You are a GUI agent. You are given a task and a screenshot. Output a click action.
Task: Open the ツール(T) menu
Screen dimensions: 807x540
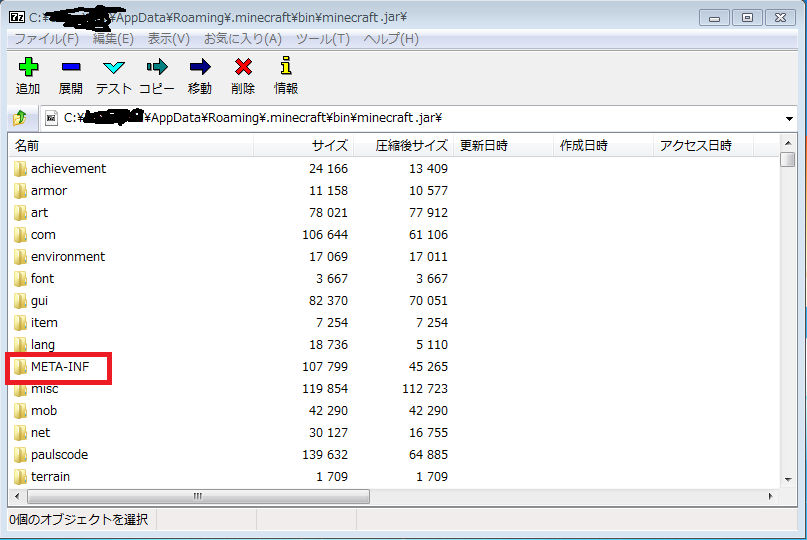(x=322, y=39)
